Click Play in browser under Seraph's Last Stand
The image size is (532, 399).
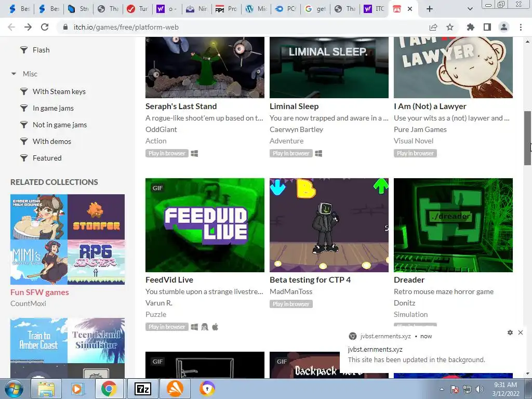(x=167, y=153)
